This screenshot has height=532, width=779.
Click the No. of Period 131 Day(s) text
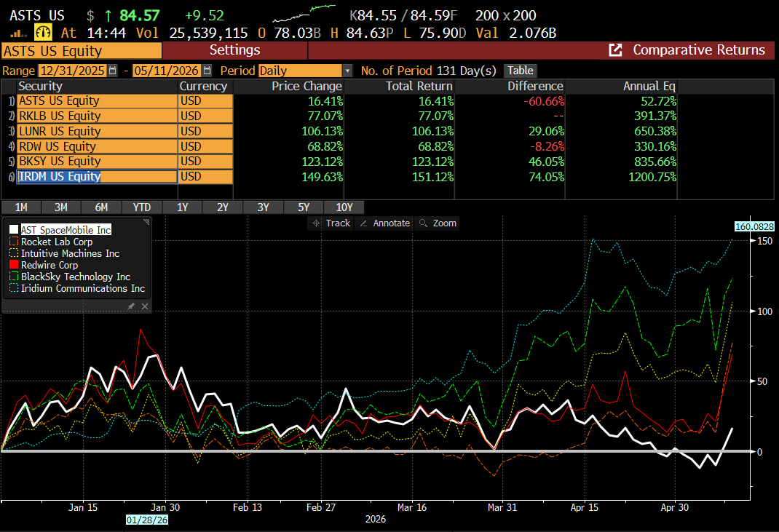[x=428, y=71]
